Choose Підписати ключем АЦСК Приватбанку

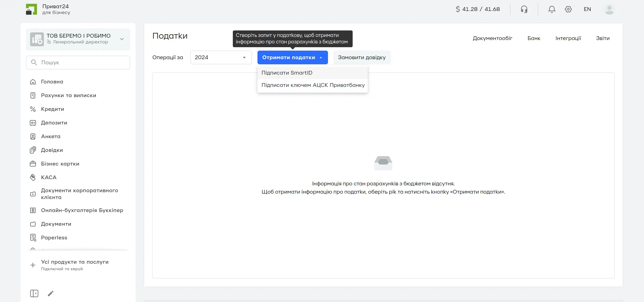(x=313, y=85)
